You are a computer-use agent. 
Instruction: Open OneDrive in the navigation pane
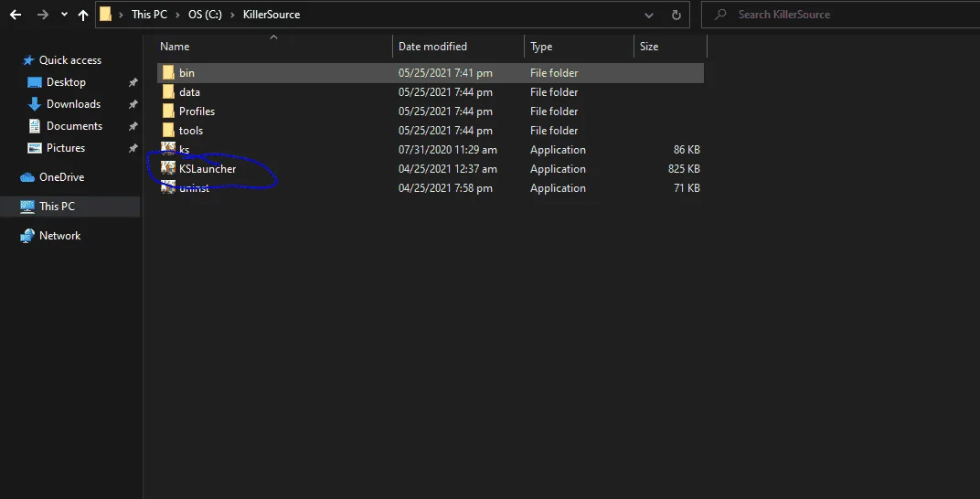tap(61, 176)
